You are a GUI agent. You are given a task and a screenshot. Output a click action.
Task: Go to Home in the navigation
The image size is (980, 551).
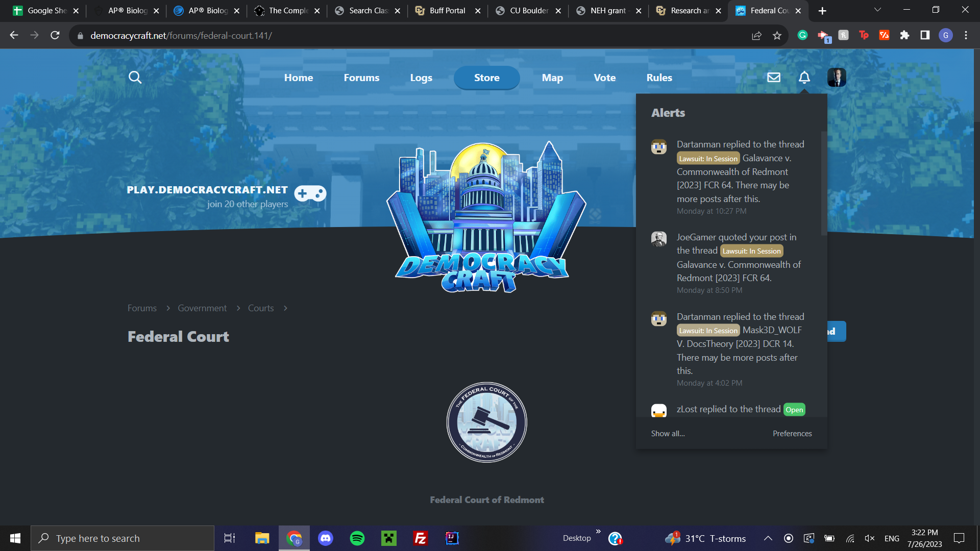tap(299, 78)
